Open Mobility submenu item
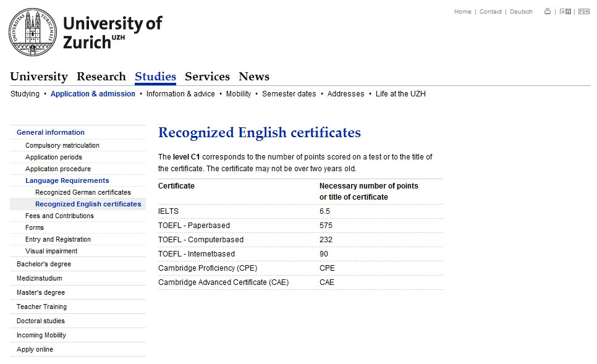 click(239, 94)
